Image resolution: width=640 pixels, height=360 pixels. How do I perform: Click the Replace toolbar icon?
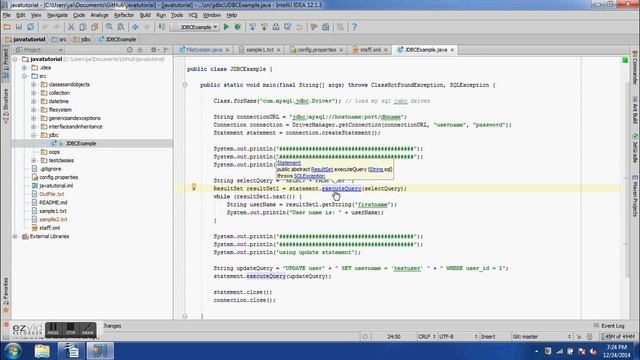click(x=121, y=27)
